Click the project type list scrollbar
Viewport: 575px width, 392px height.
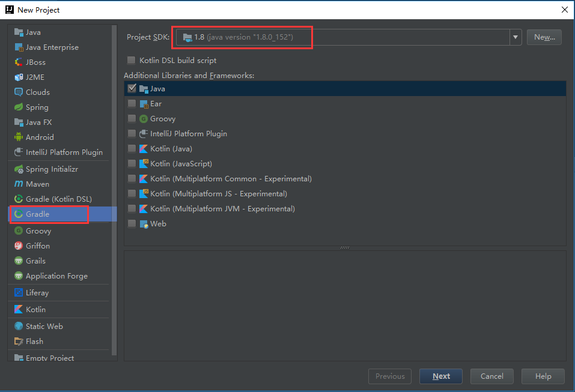(x=114, y=190)
